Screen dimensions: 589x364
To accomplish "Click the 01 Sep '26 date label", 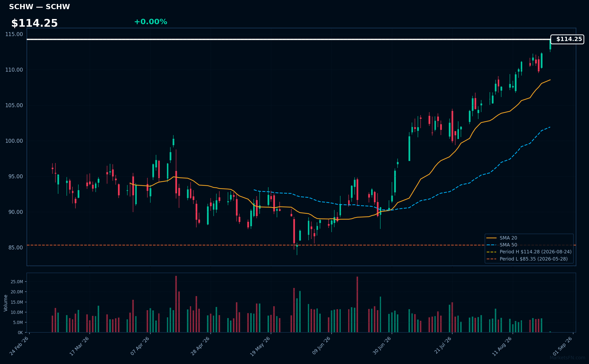I will coord(563,346).
